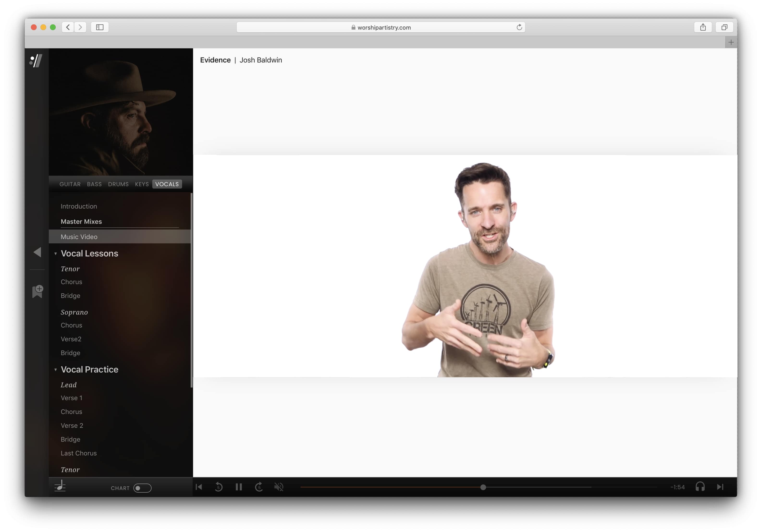The image size is (761, 532).
Task: Switch to the GUITAR tab
Action: click(x=70, y=184)
